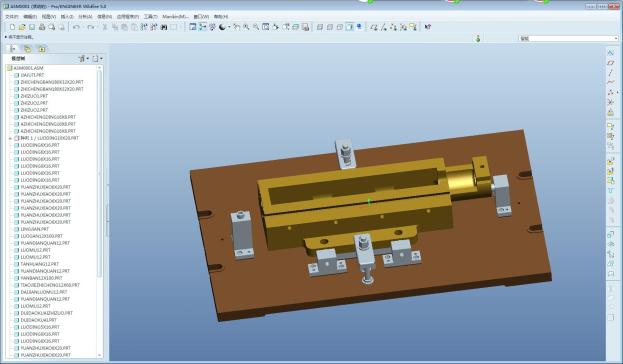This screenshot has width=623, height=364.
Task: Click the undo arrow icon
Action: (76, 27)
